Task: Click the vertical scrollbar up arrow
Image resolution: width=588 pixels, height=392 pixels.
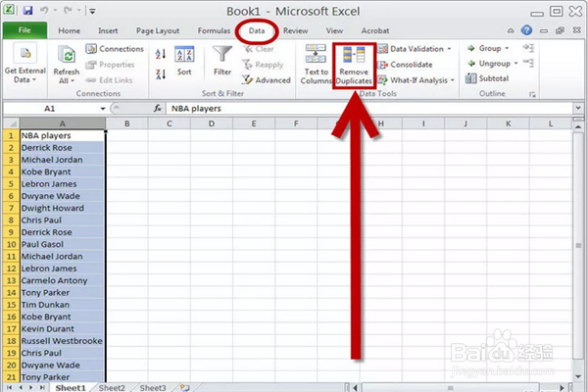Action: (578, 126)
